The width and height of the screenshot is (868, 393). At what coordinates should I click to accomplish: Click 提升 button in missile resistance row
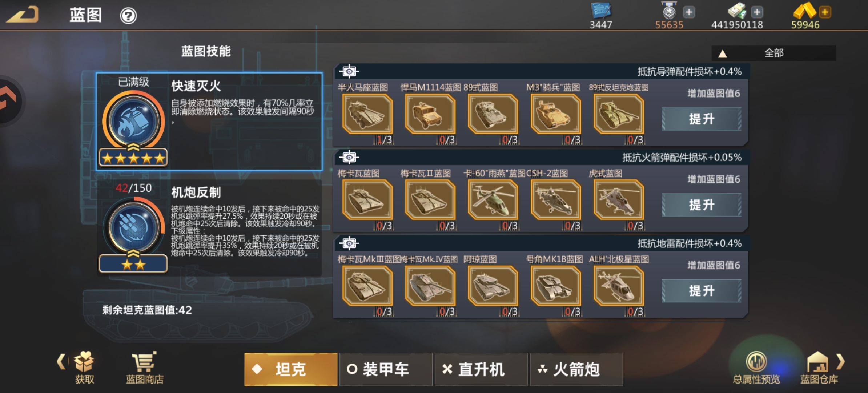coord(702,119)
